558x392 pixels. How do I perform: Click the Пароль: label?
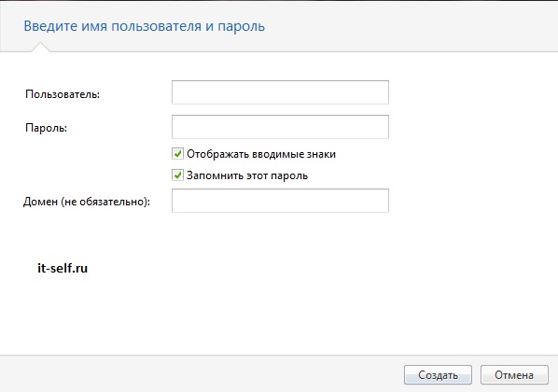pyautogui.click(x=47, y=128)
